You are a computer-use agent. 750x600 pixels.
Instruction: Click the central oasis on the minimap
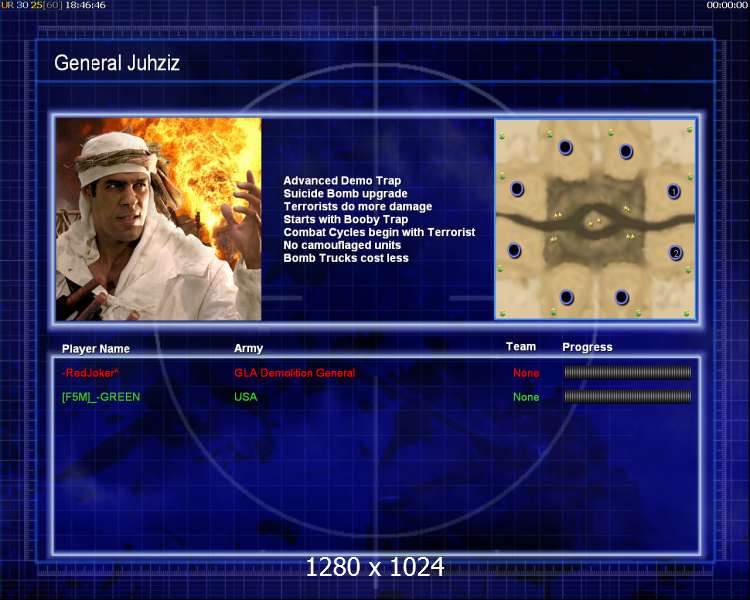[595, 221]
